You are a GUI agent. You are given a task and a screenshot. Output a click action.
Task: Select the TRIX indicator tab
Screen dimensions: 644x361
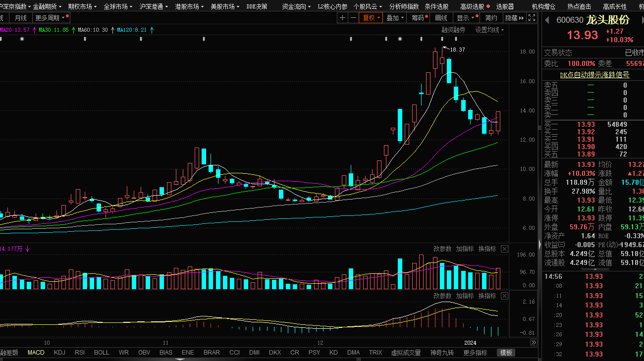[376, 353]
